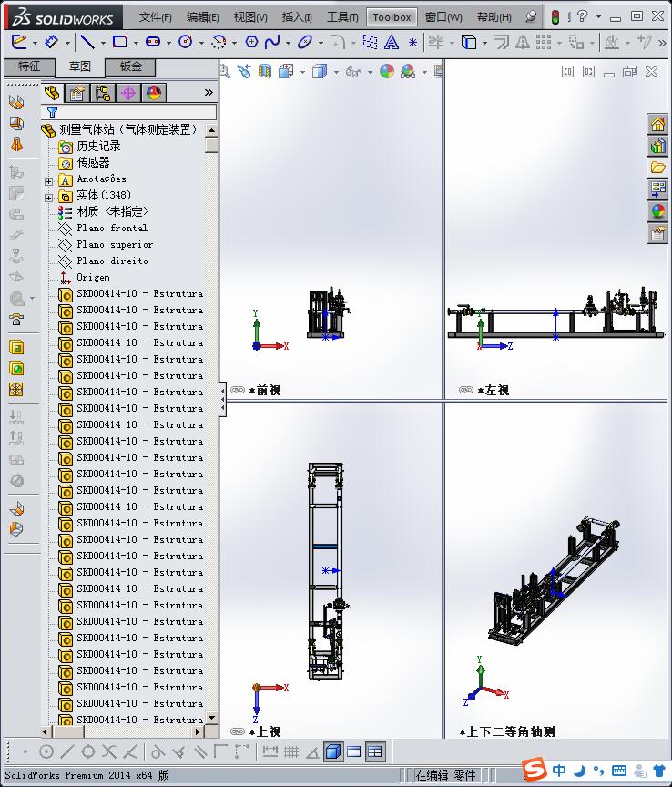Select the Line sketch tool
Viewport: 672px width, 787px height.
(x=87, y=42)
